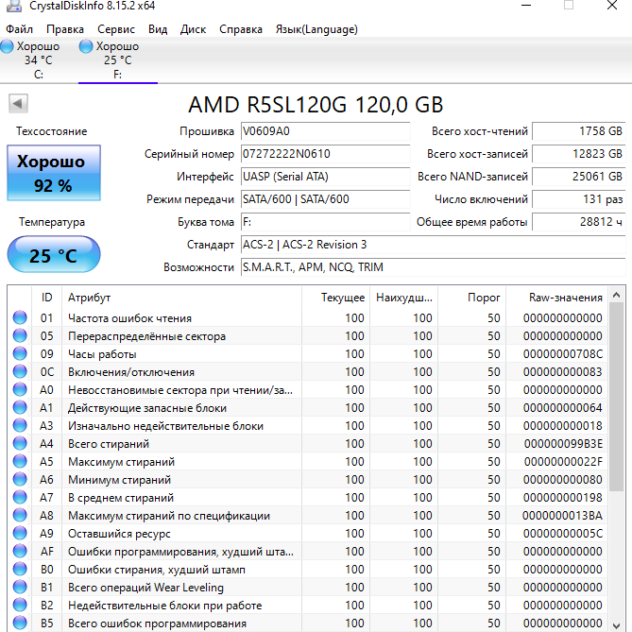Click status orb for attribute B1 row
This screenshot has height=632, width=632.
click(20, 586)
